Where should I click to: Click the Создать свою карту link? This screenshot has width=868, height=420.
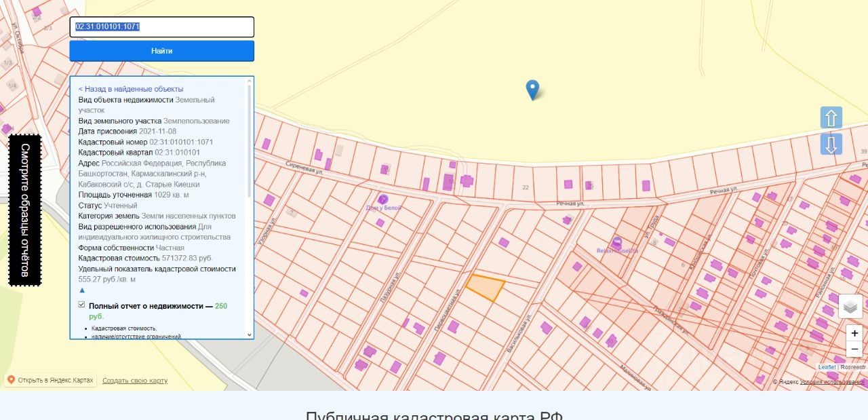point(135,381)
